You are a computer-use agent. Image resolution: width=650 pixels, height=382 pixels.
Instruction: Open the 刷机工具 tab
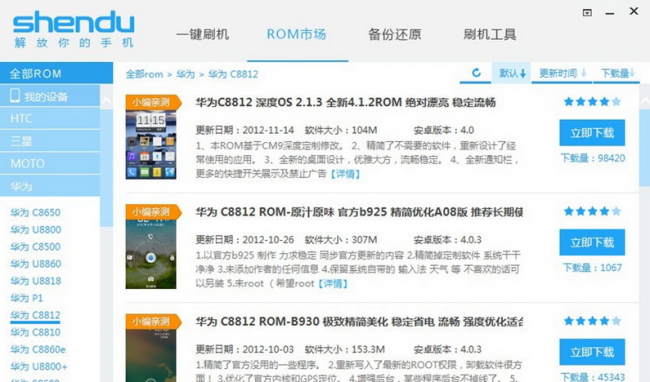point(490,34)
